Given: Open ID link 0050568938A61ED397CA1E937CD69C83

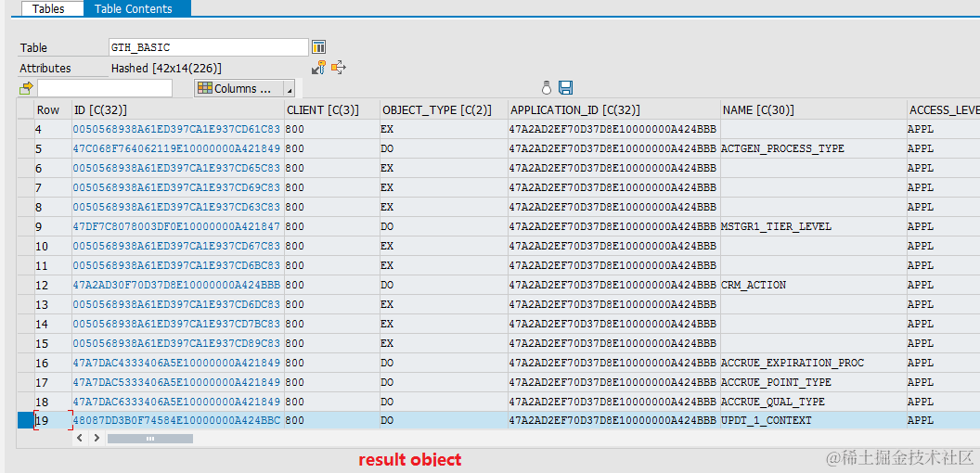Looking at the screenshot, I should (x=177, y=187).
